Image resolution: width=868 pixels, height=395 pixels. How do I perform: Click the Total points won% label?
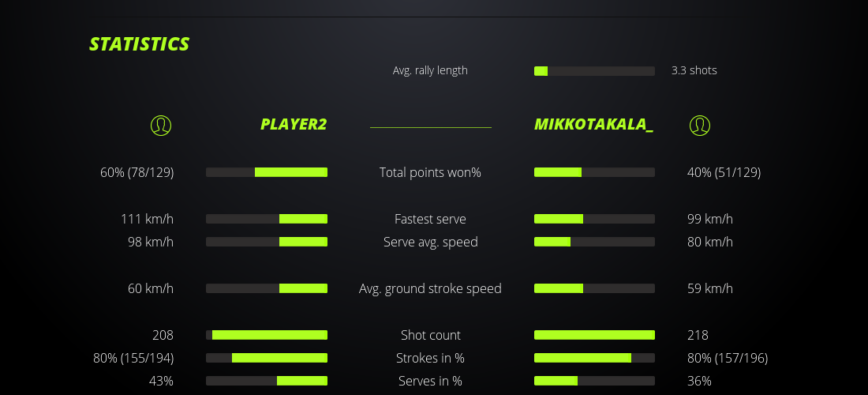[430, 172]
